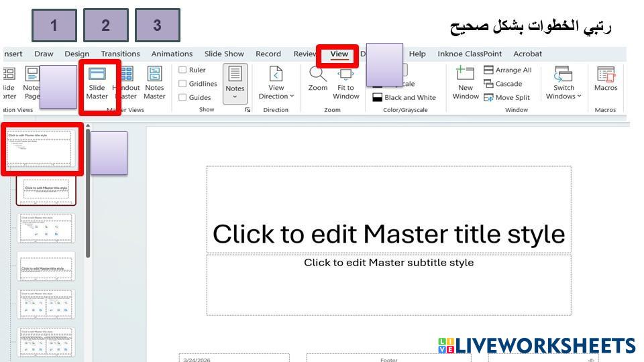The width and height of the screenshot is (644, 362).
Task: Switch to the Transitions tab
Action: (120, 54)
